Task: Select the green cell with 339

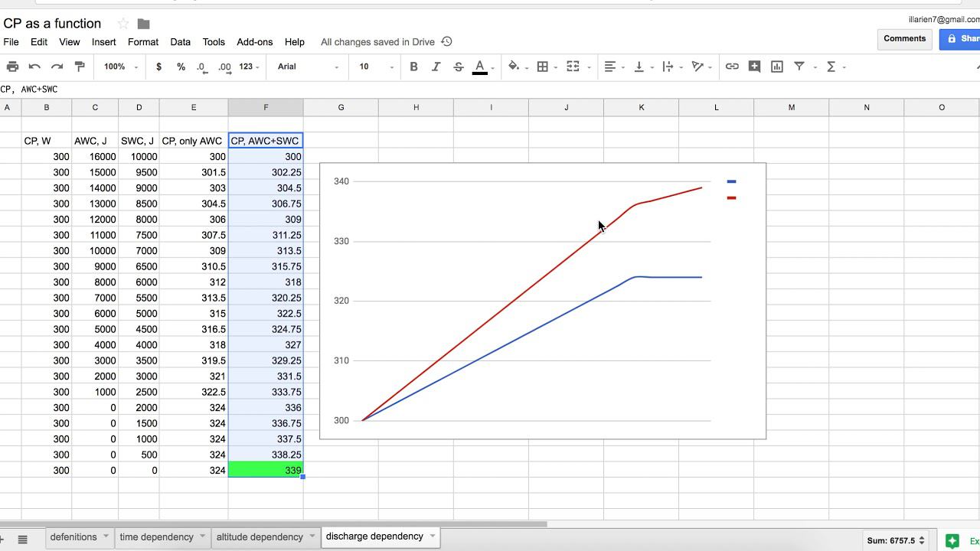Action: [x=266, y=470]
